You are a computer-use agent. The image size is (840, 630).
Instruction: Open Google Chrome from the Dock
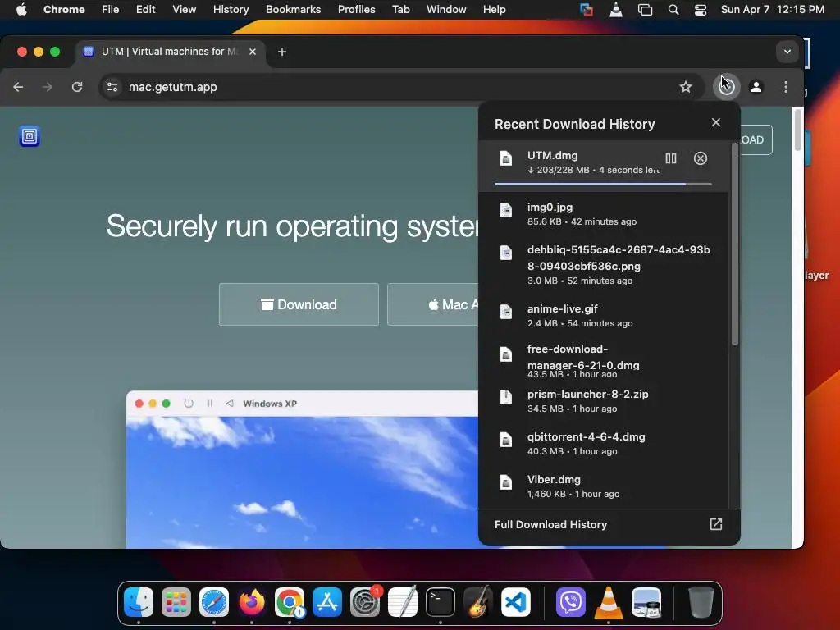[x=290, y=601]
